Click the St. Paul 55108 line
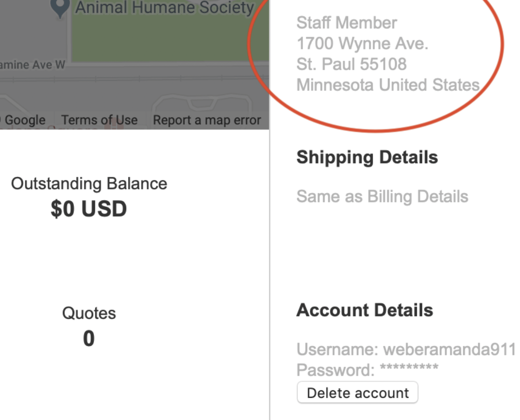 (x=351, y=64)
